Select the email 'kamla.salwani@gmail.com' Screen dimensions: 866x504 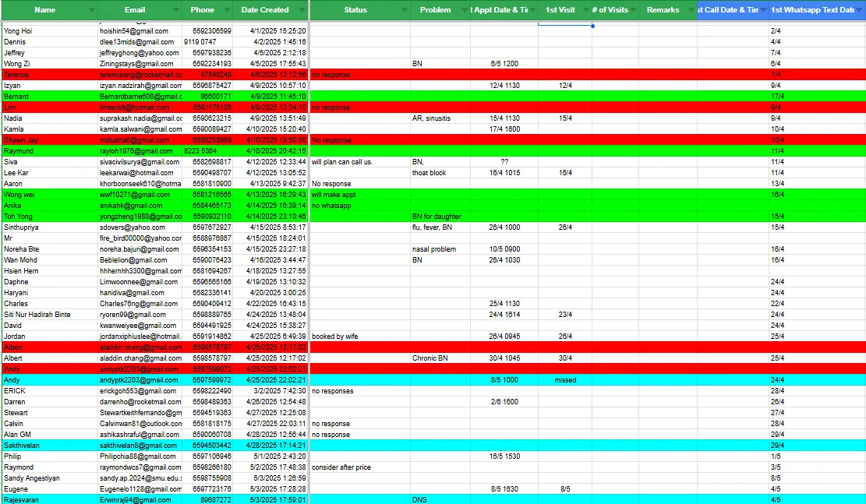(x=140, y=129)
